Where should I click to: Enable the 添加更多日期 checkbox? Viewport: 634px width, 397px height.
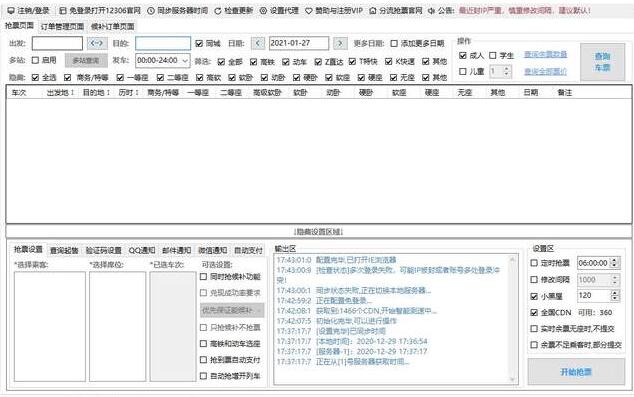(394, 43)
